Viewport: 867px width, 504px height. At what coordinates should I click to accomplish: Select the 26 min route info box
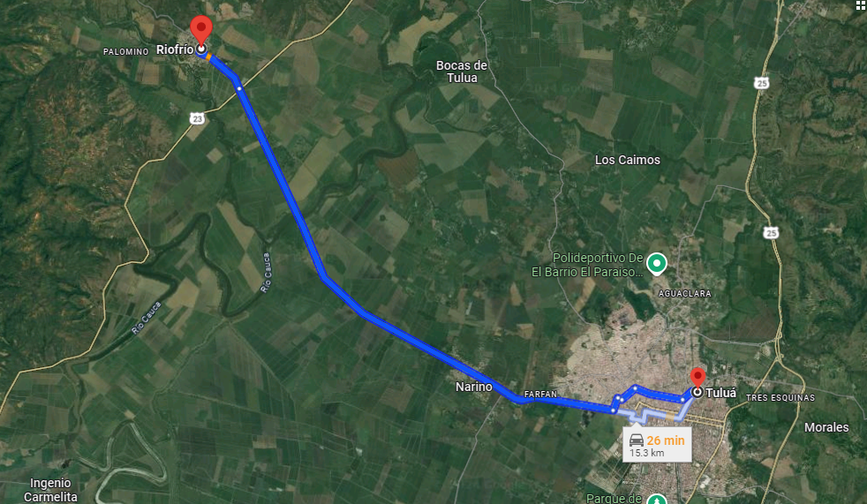pos(658,443)
